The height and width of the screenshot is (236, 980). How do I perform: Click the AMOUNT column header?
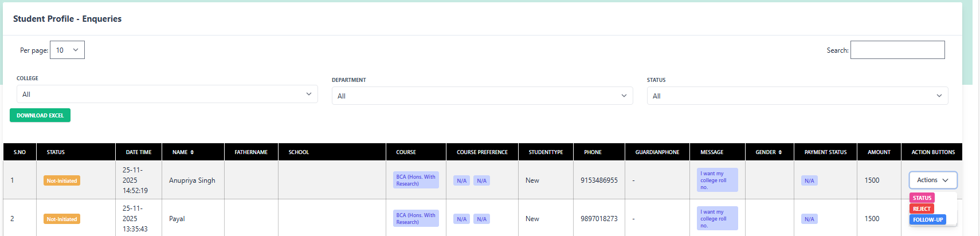(879, 152)
